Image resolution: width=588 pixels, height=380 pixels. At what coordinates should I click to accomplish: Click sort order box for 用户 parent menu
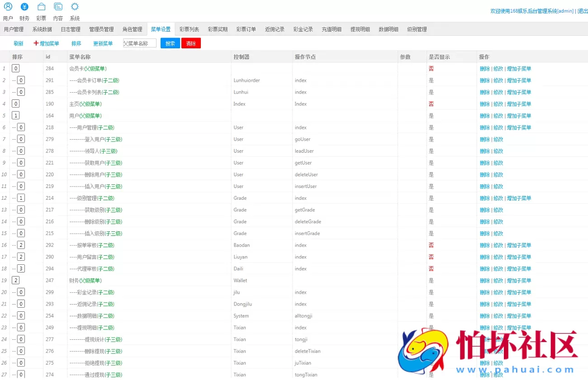click(x=15, y=115)
